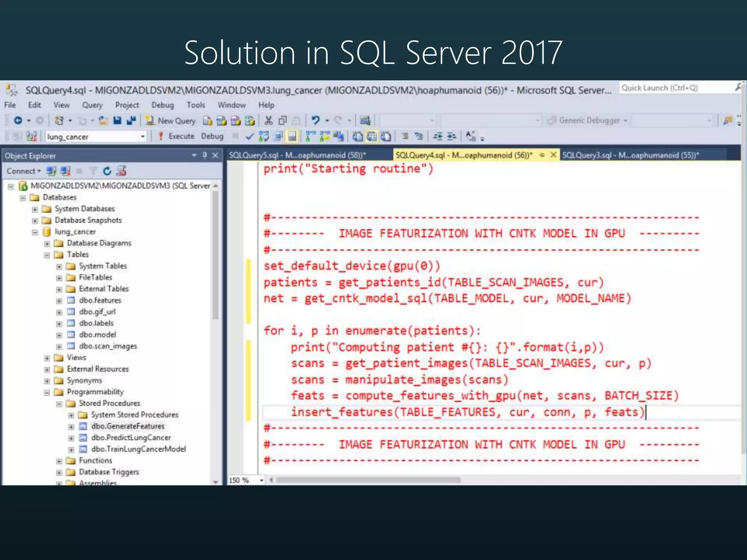The height and width of the screenshot is (560, 747).
Task: Click the Filter funnel icon in Object Explorer
Action: (93, 171)
